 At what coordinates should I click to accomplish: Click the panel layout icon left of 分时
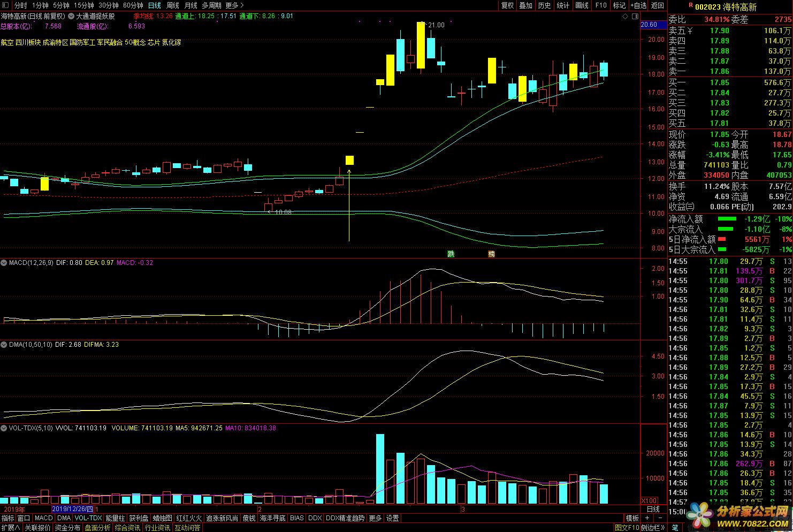[6, 5]
